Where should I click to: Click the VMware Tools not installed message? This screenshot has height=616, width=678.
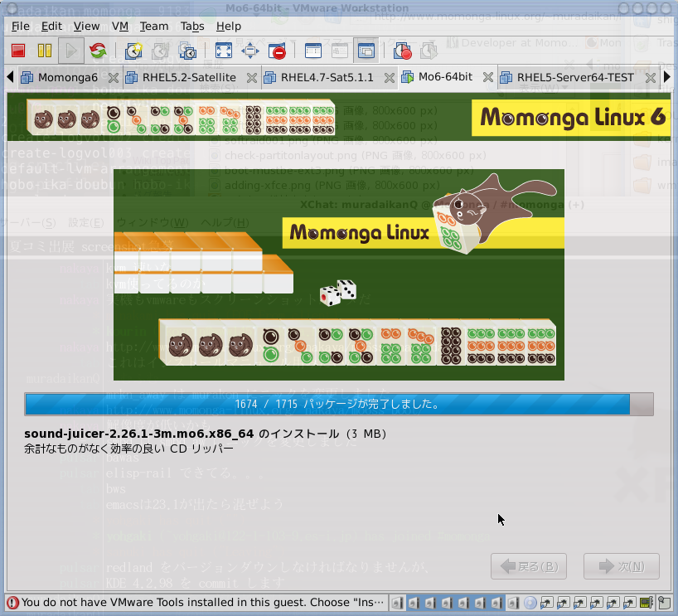[202, 603]
